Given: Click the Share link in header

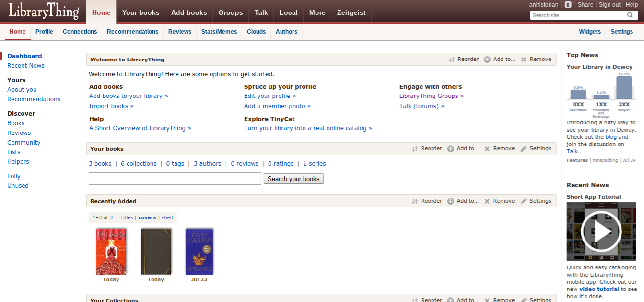Looking at the screenshot, I should (x=585, y=5).
